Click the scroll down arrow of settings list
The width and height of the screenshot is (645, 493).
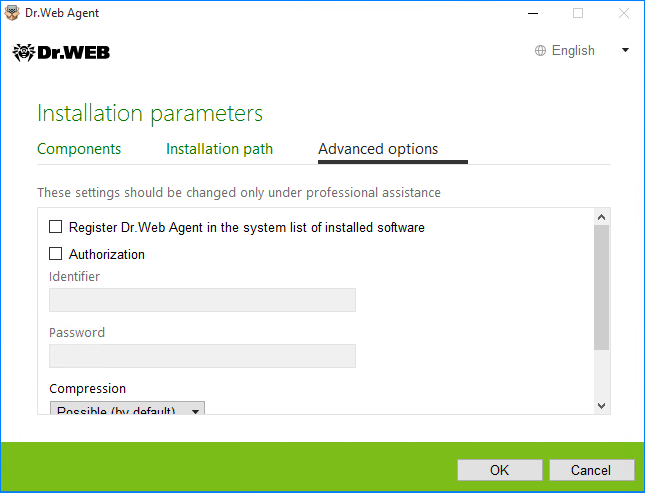pyautogui.click(x=601, y=406)
